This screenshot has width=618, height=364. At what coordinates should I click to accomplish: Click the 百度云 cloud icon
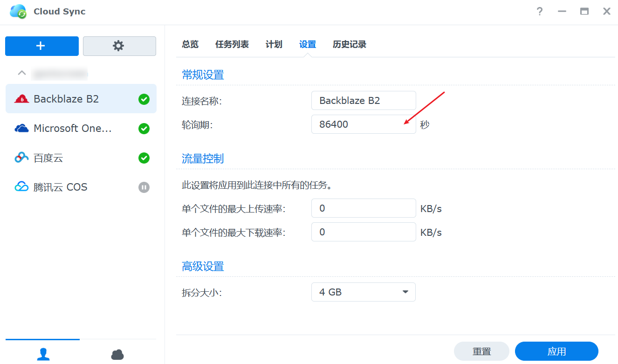click(22, 158)
